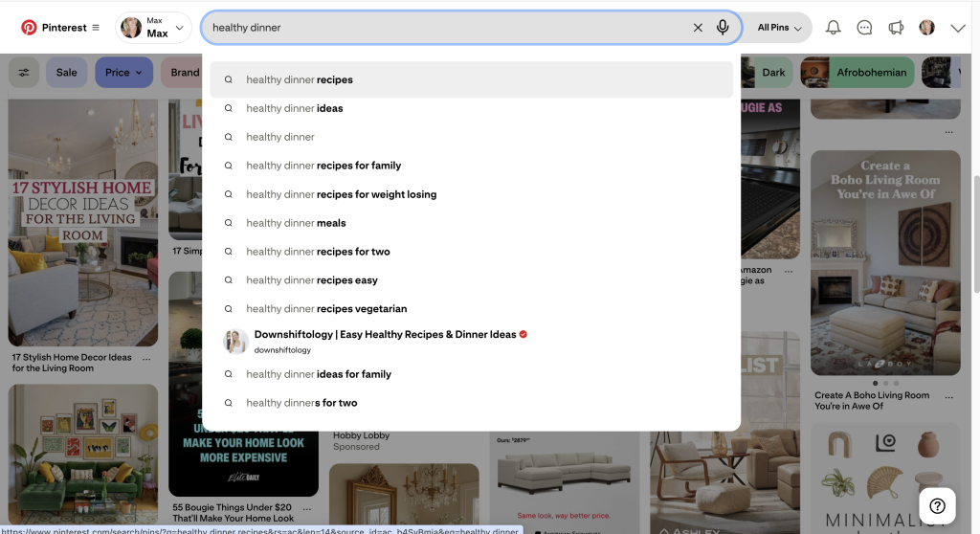The image size is (980, 534).
Task: Choose healthy dinner recipes vegetarian
Action: point(471,309)
